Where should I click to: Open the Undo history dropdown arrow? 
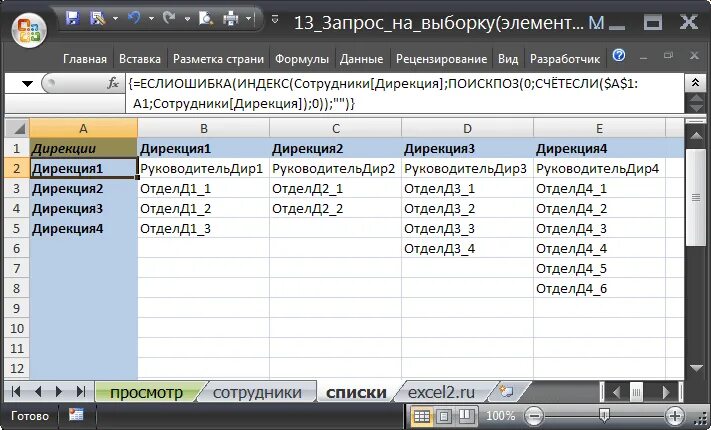pyautogui.click(x=151, y=19)
